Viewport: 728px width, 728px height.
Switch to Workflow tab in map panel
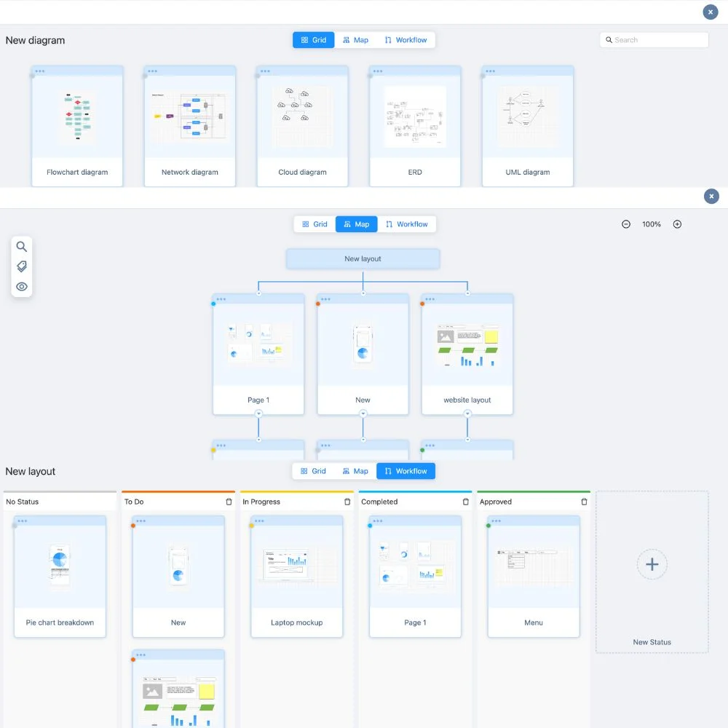click(x=407, y=224)
